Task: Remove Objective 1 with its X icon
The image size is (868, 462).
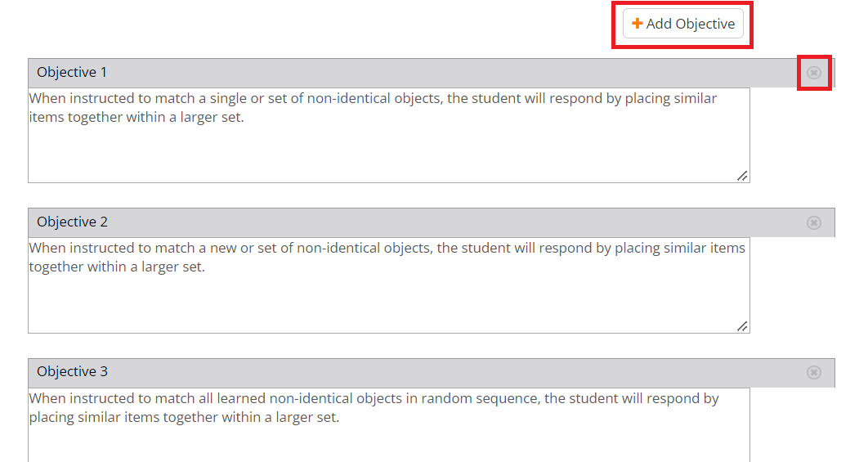Action: click(x=814, y=73)
